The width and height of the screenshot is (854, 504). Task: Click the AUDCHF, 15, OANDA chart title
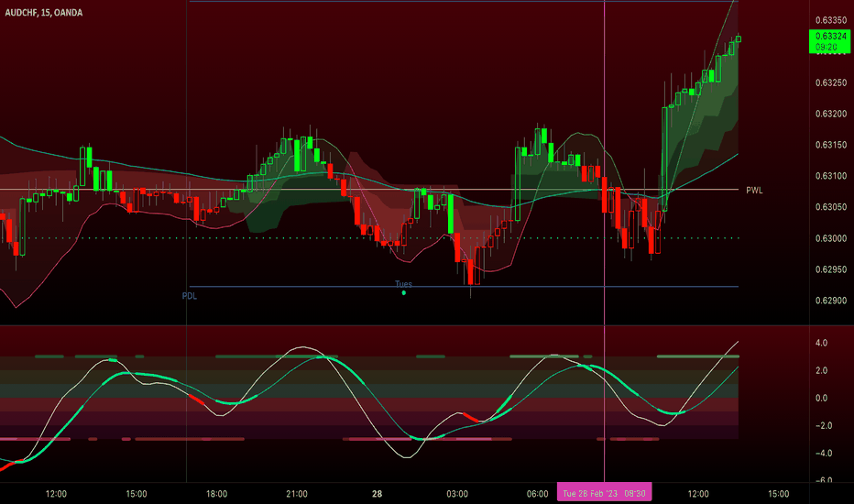(44, 13)
